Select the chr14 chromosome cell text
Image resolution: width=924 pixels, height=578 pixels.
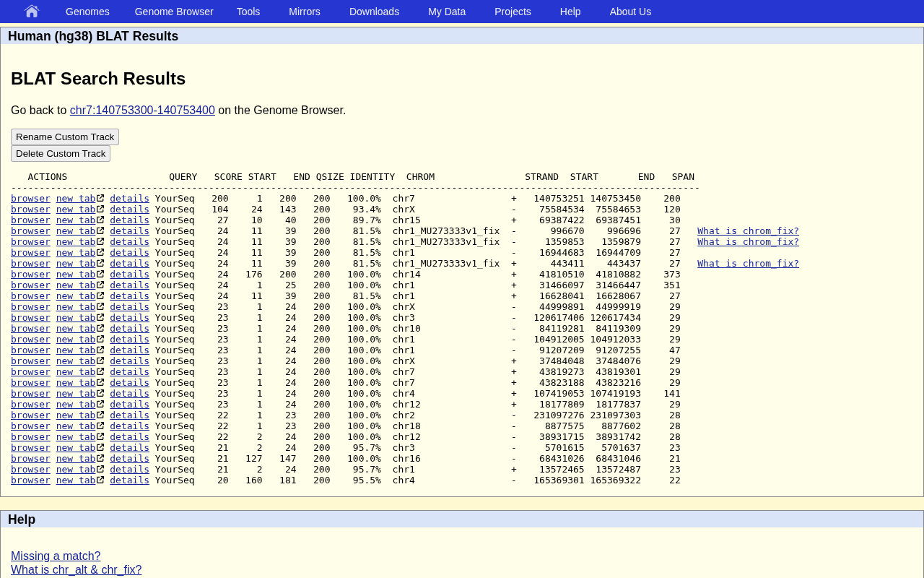point(406,275)
